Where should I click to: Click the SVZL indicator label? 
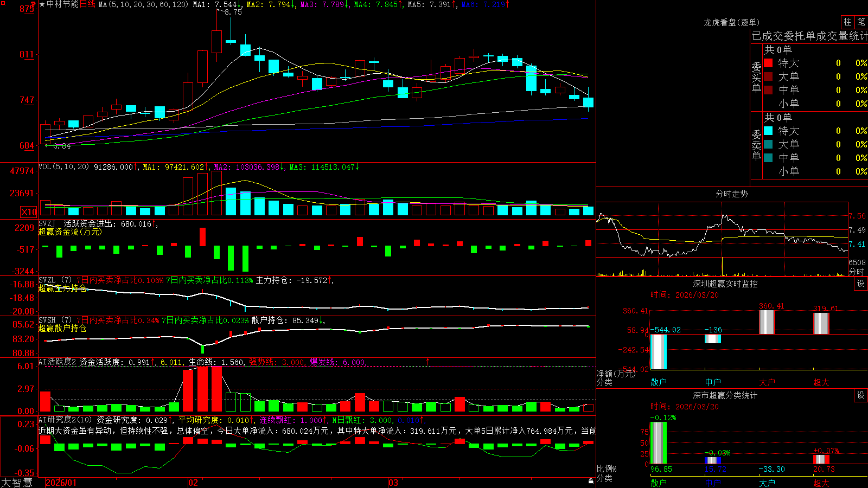click(x=47, y=280)
